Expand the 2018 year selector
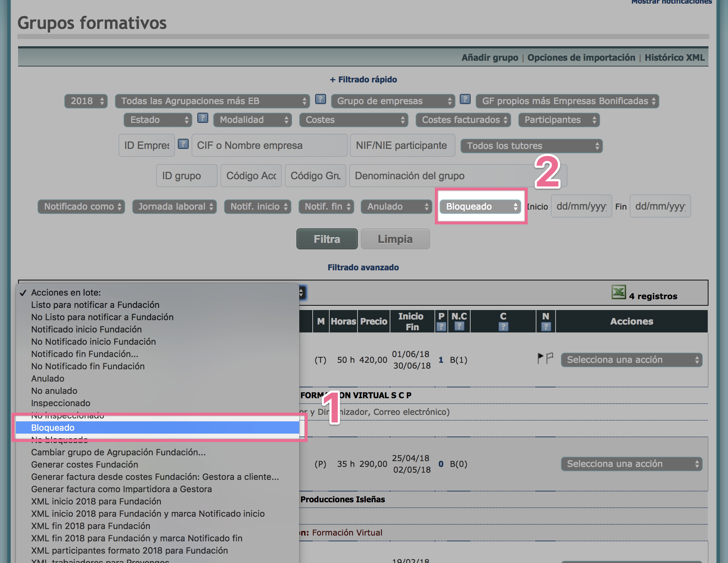The width and height of the screenshot is (728, 563). coord(86,101)
